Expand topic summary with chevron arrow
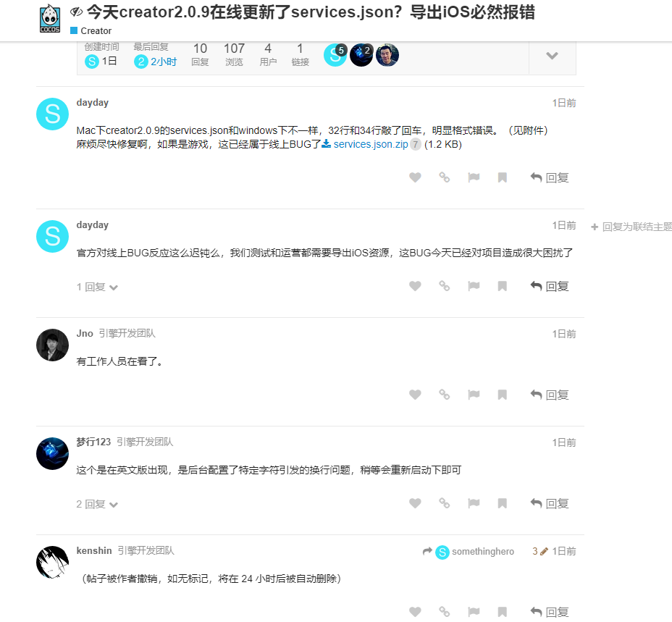This screenshot has width=672, height=622. pos(552,56)
